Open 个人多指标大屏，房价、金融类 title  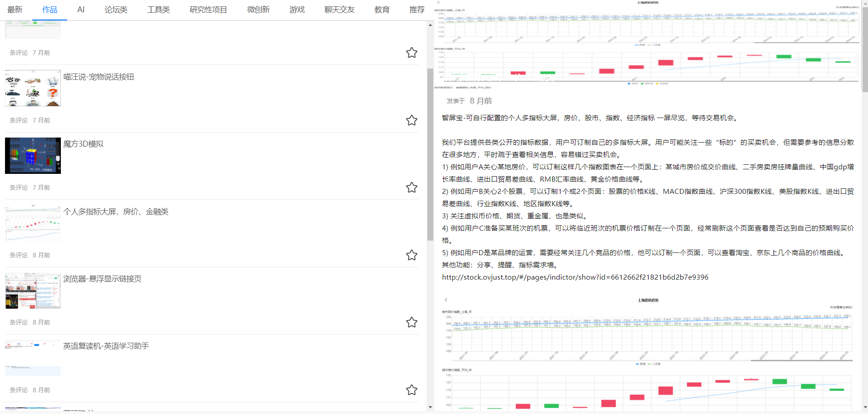click(116, 212)
